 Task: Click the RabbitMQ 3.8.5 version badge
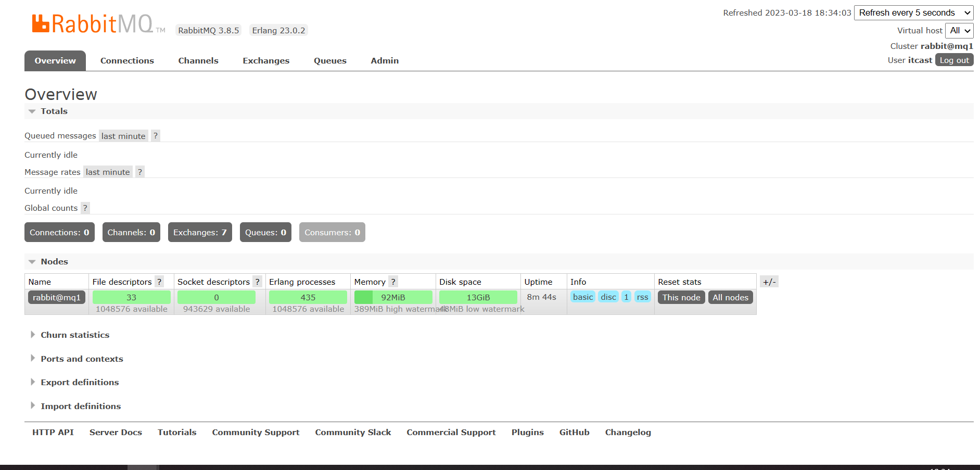click(209, 30)
